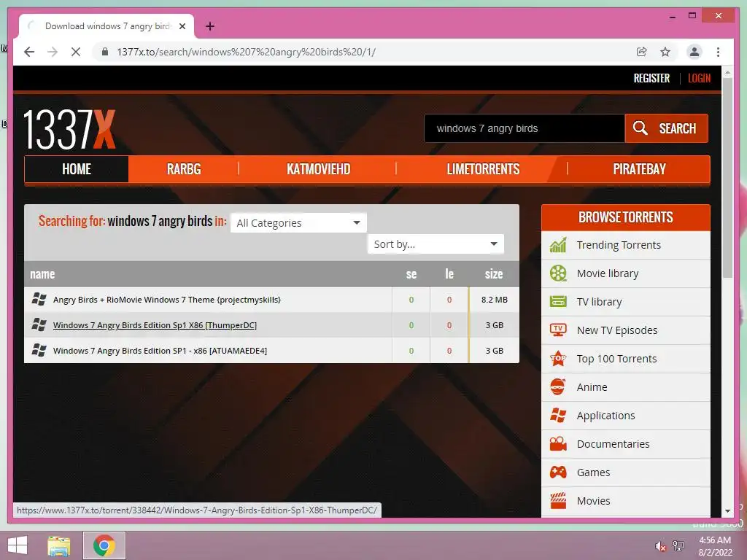
Task: Click the Anime ninja icon
Action: [558, 386]
